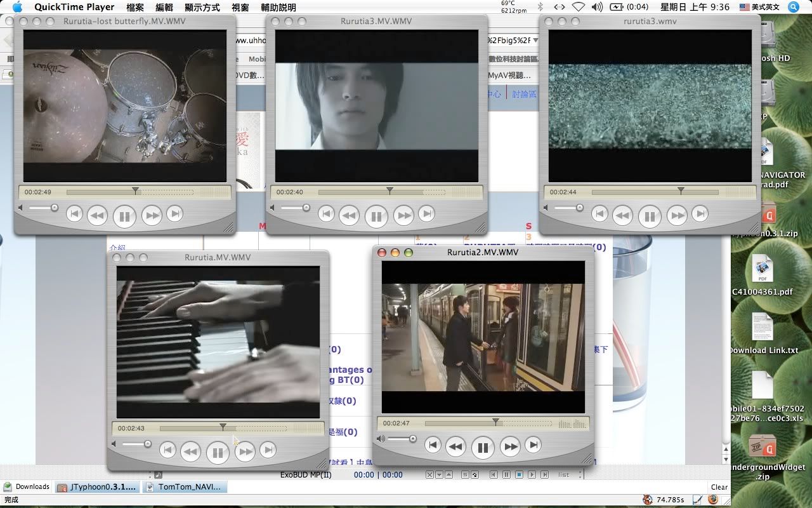
Task: Click the Clear button in Downloads bar
Action: pyautogui.click(x=719, y=487)
